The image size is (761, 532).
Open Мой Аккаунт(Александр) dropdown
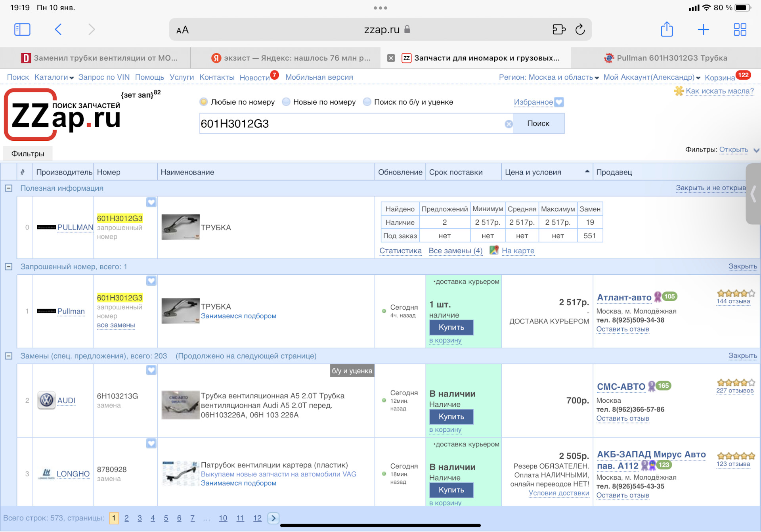click(x=652, y=77)
